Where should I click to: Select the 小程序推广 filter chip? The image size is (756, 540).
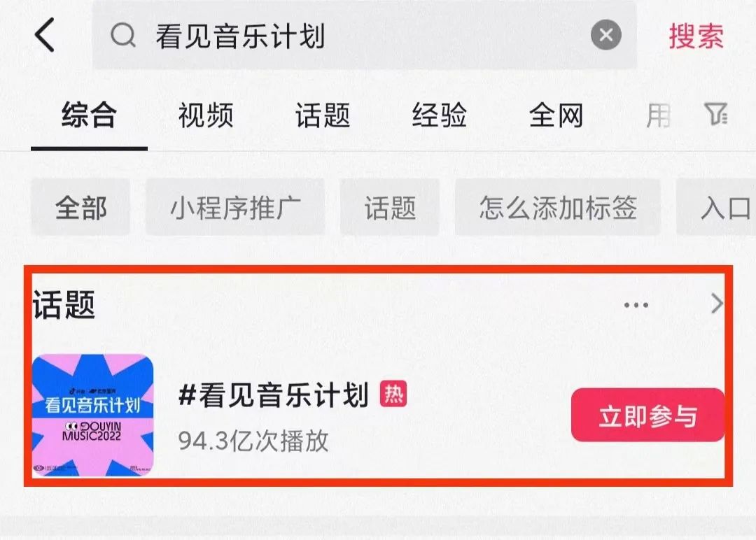[x=235, y=207]
